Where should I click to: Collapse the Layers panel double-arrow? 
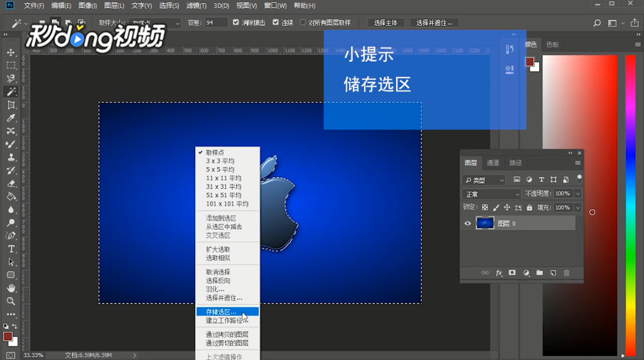[570, 153]
